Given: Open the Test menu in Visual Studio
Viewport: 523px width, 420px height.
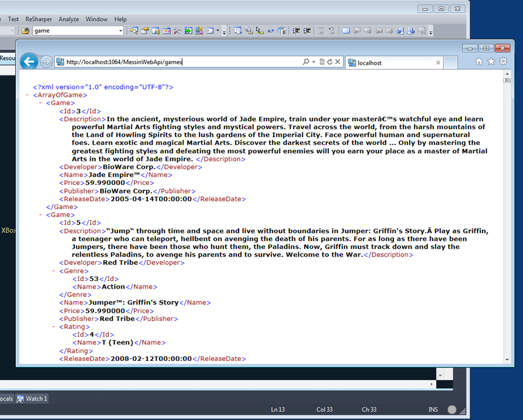Looking at the screenshot, I should (x=13, y=19).
